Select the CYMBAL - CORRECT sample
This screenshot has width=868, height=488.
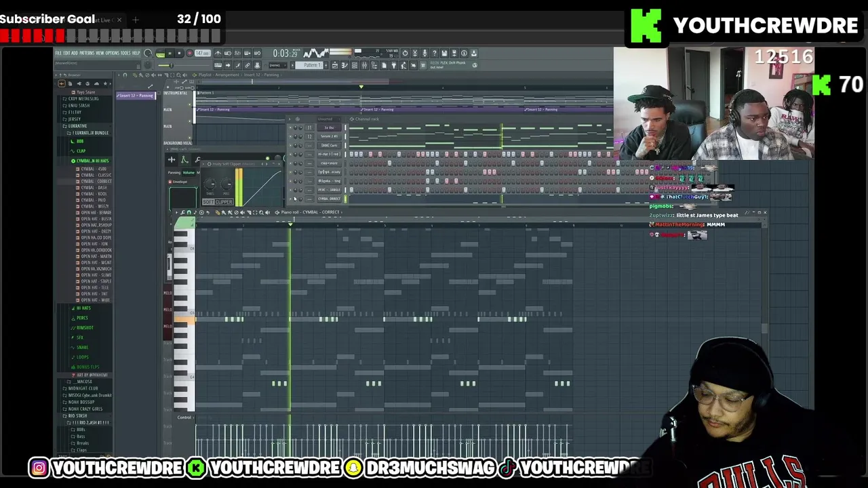pyautogui.click(x=94, y=182)
